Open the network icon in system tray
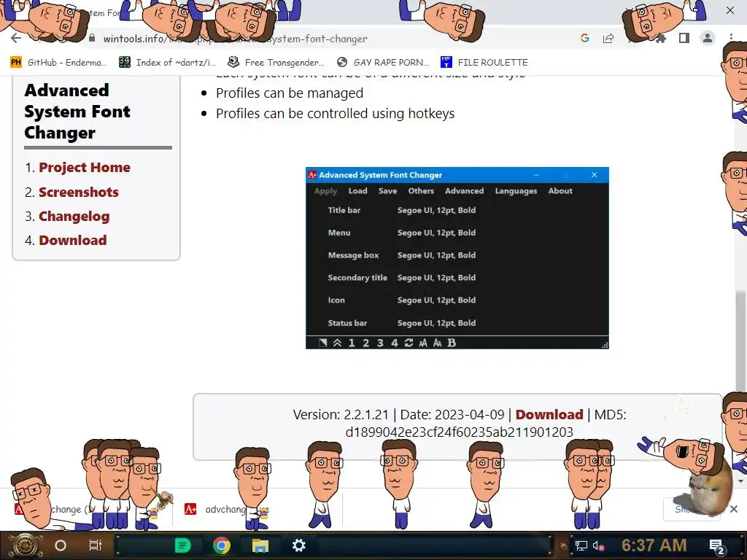The image size is (747, 560). tap(581, 546)
